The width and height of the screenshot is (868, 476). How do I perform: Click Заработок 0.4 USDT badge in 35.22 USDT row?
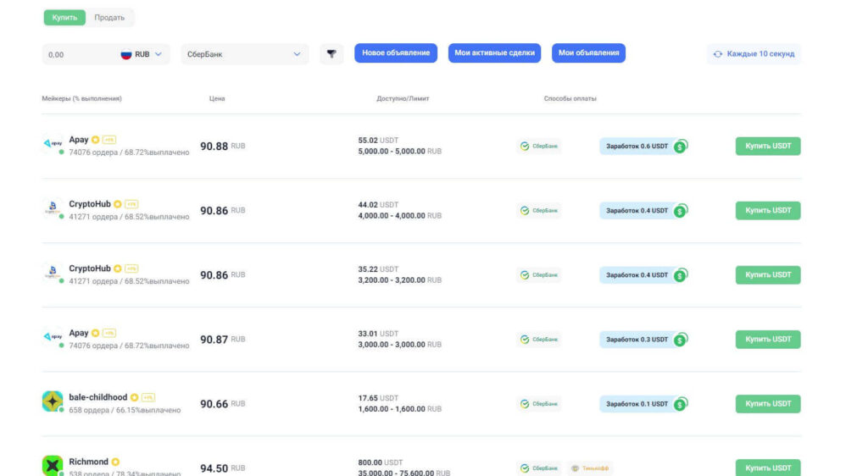(x=644, y=274)
